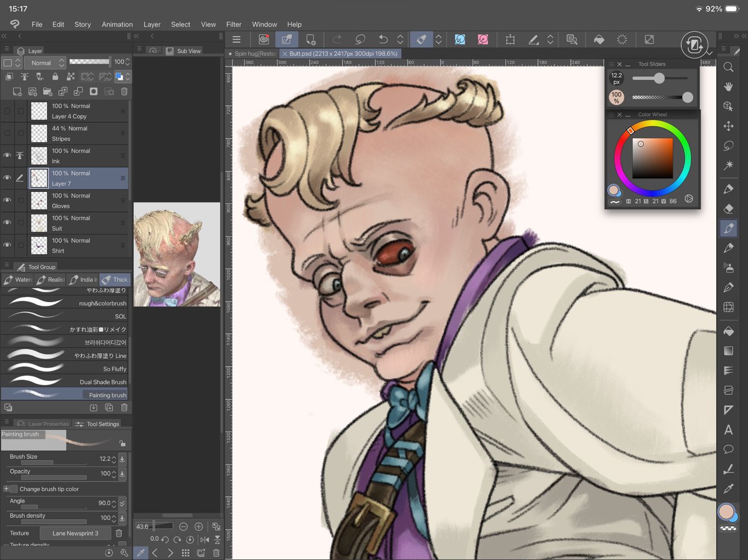Image resolution: width=748 pixels, height=560 pixels.
Task: Open Opacity dynamics dropdown
Action: pyautogui.click(x=122, y=474)
